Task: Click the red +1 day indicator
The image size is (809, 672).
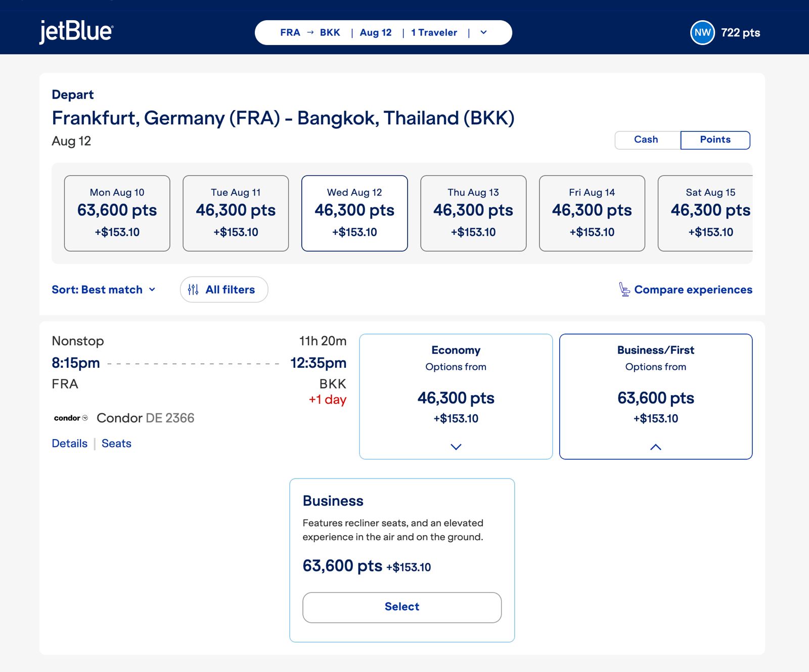Action: point(328,399)
